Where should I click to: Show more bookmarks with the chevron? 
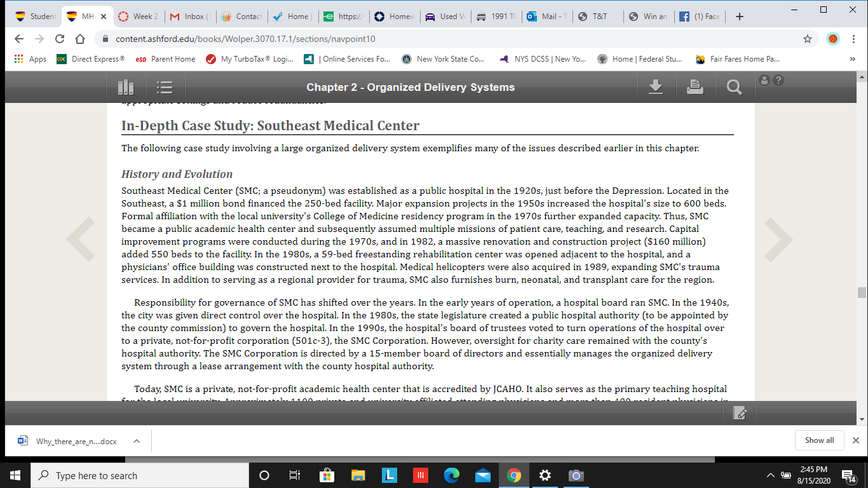click(x=852, y=59)
